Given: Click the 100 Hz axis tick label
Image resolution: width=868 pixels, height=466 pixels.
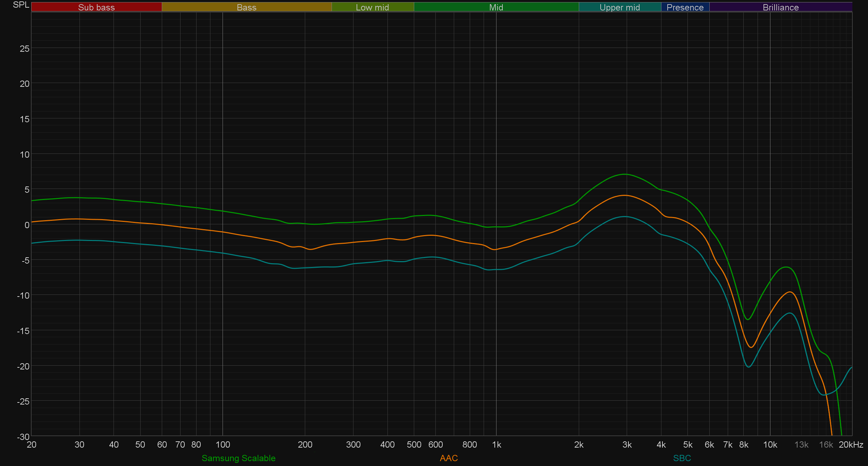Looking at the screenshot, I should point(223,444).
